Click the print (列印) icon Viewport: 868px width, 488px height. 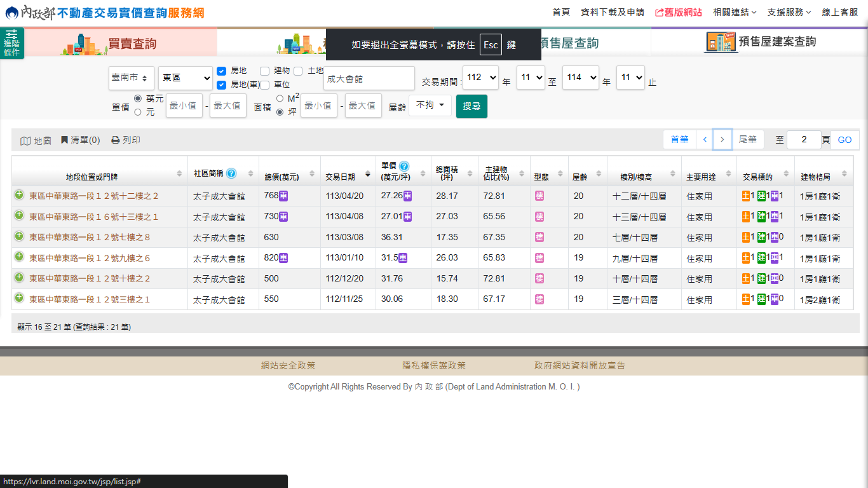[115, 140]
